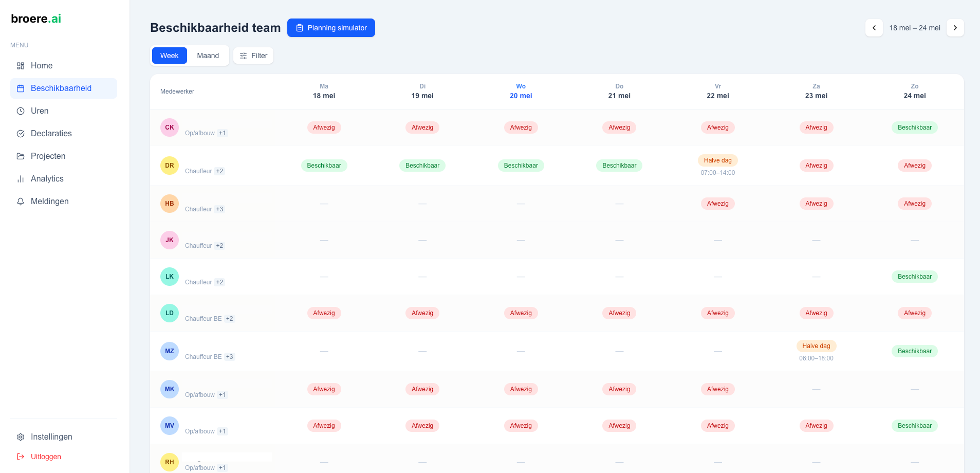Click the Declaraties checkmark icon

21,134
